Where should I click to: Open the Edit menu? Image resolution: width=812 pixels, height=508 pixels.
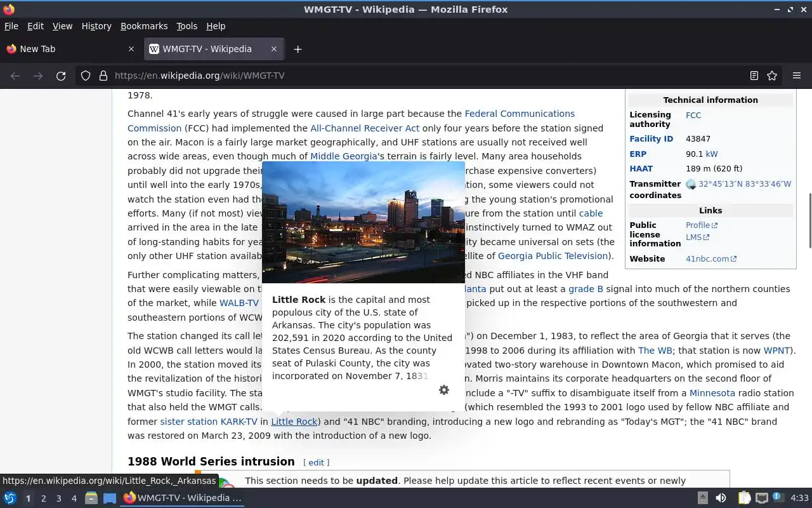point(36,26)
